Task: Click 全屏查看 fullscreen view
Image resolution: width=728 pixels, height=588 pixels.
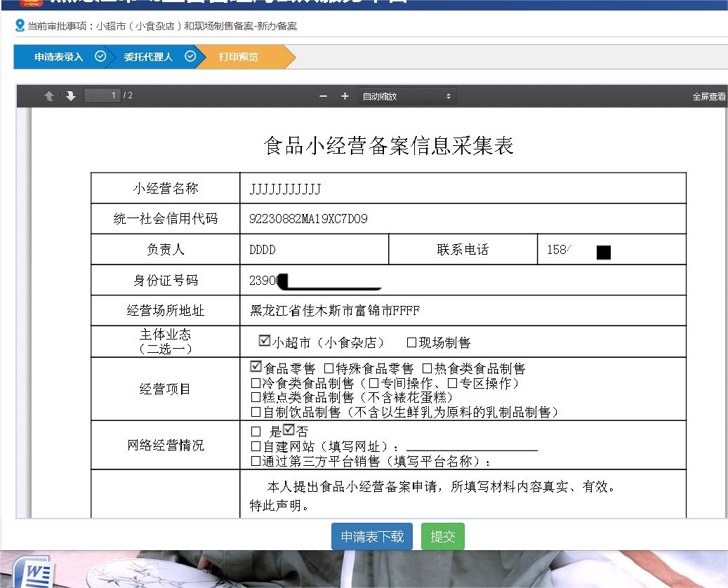Action: point(709,97)
